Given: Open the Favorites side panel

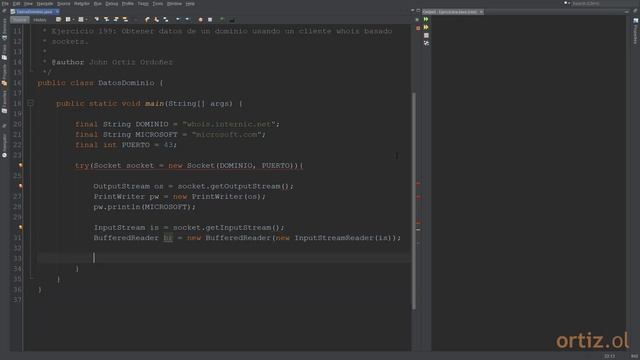Looking at the screenshot, I should coord(4,102).
